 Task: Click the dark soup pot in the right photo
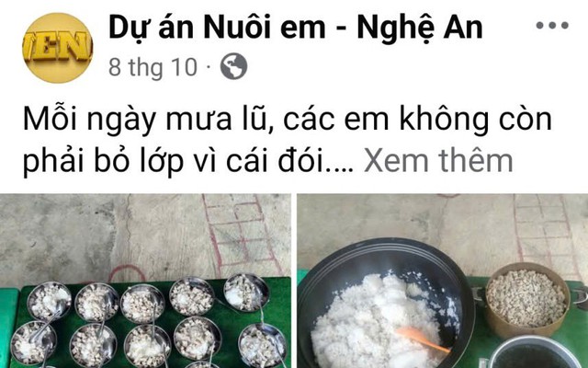(x=535, y=352)
